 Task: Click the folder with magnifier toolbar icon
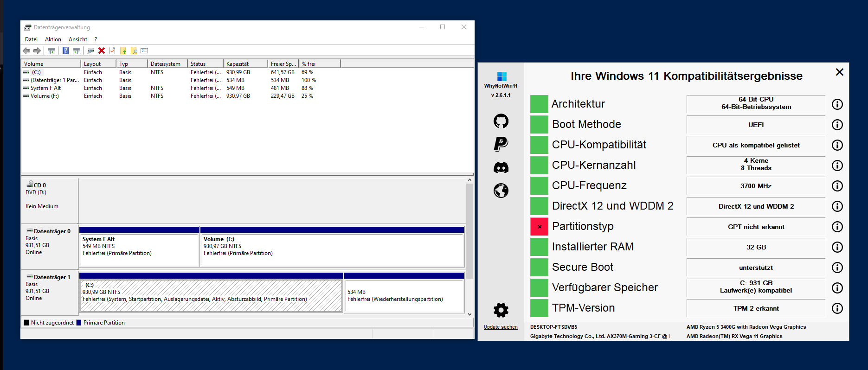click(x=134, y=51)
